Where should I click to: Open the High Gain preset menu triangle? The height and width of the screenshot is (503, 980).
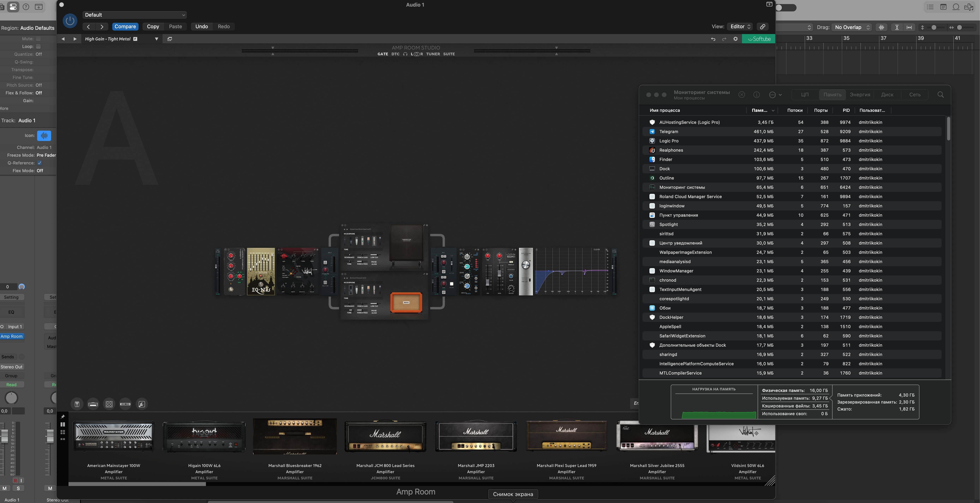click(156, 39)
